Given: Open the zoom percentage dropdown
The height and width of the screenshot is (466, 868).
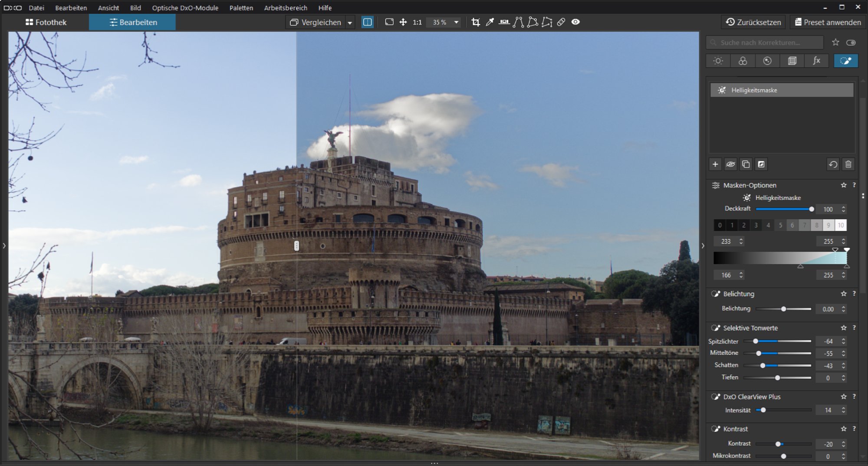Looking at the screenshot, I should click(456, 22).
